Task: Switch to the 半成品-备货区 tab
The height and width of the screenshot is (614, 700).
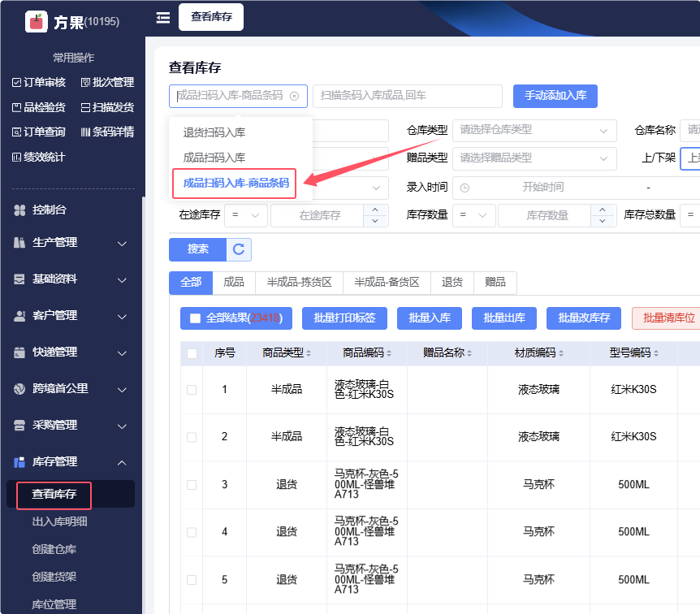Action: tap(387, 282)
